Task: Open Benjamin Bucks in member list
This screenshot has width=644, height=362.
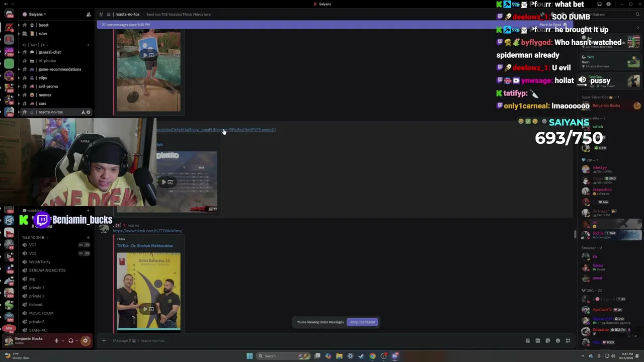Action: pyautogui.click(x=611, y=106)
